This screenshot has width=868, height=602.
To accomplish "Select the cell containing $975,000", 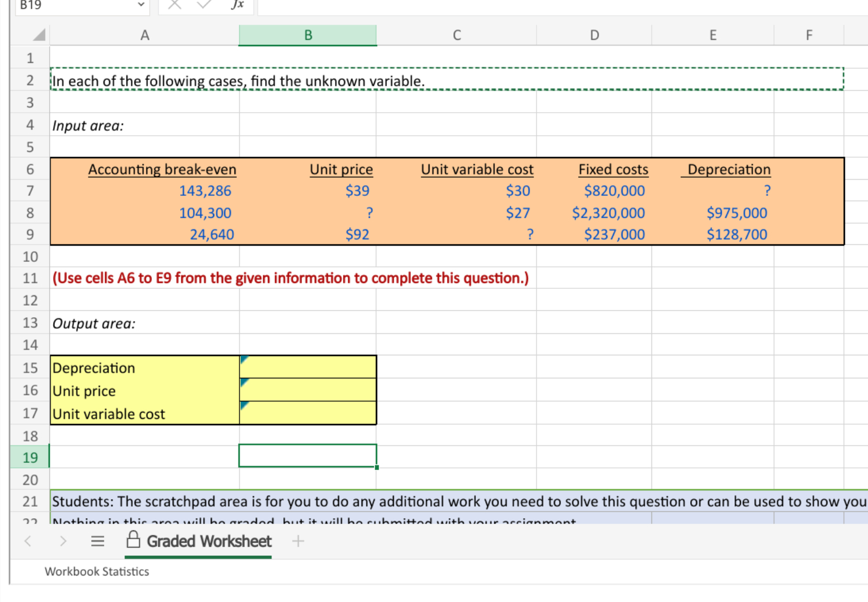I will (713, 213).
